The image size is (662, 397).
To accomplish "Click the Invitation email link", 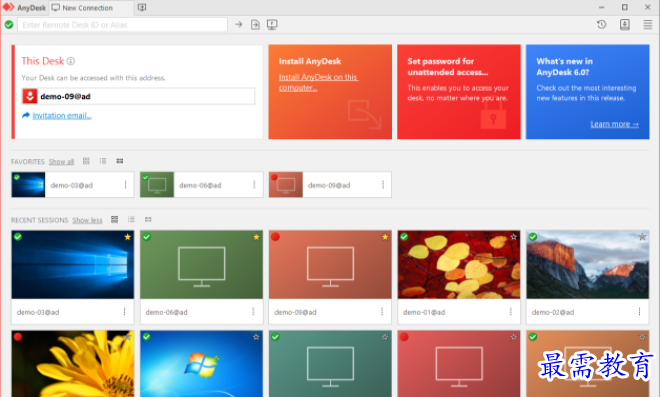I will coord(62,115).
